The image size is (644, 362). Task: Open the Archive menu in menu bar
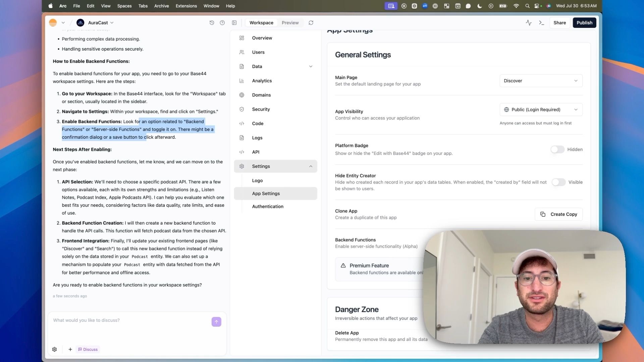click(161, 6)
